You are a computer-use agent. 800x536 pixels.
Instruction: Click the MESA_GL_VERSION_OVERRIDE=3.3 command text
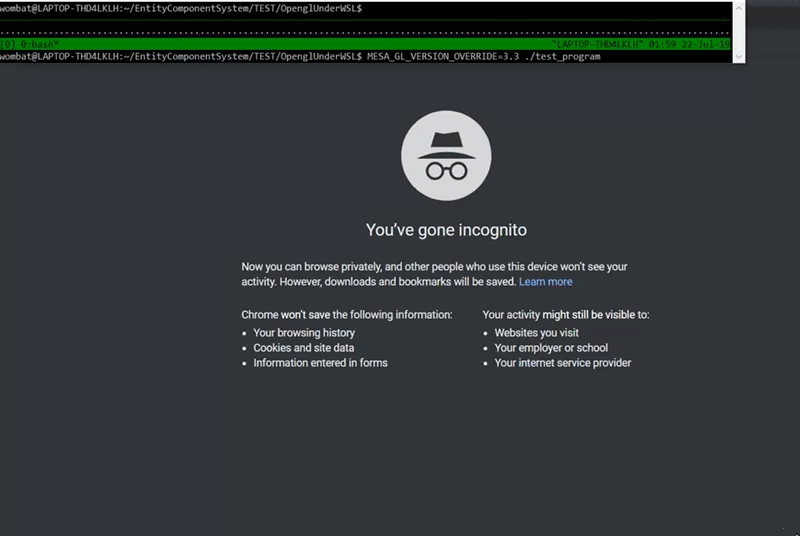(443, 57)
